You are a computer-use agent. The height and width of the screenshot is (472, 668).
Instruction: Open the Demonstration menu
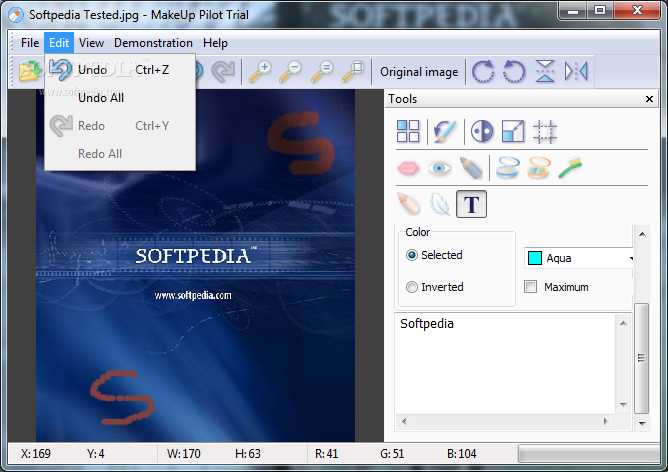pyautogui.click(x=153, y=43)
